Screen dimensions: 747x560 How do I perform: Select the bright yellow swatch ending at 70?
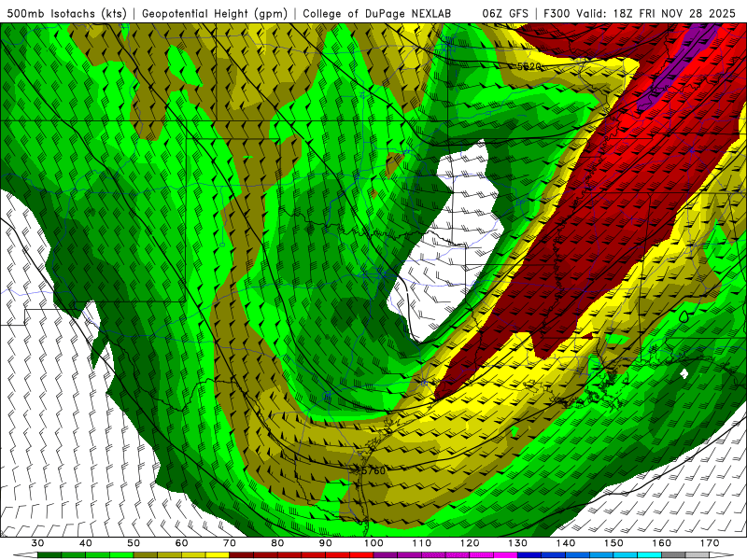218,555
